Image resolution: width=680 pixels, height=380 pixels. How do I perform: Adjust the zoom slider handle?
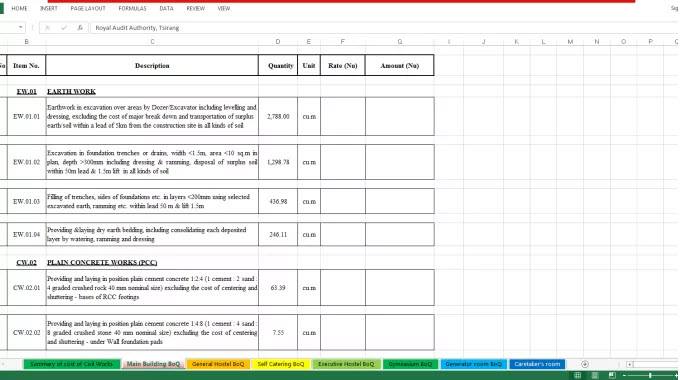650,375
